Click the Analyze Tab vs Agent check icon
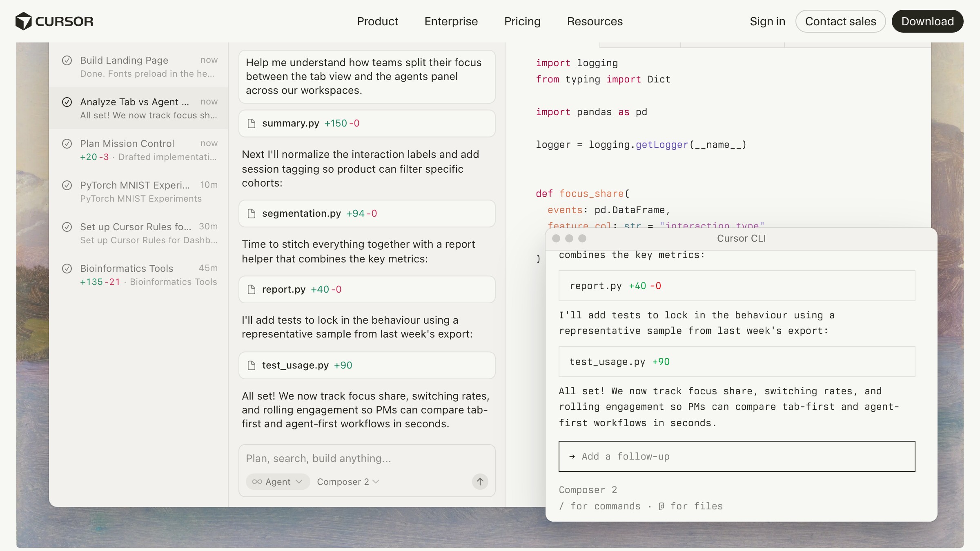Screen dimensions: 980x551 [67, 102]
